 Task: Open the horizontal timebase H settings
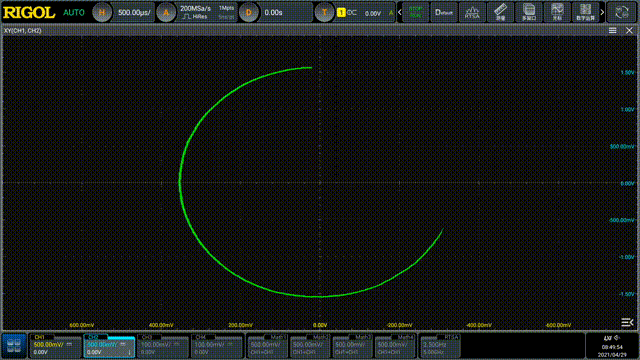point(102,13)
